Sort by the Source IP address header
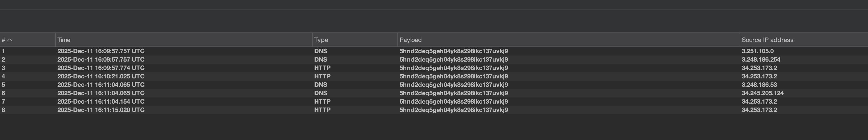The image size is (868, 140). (767, 40)
